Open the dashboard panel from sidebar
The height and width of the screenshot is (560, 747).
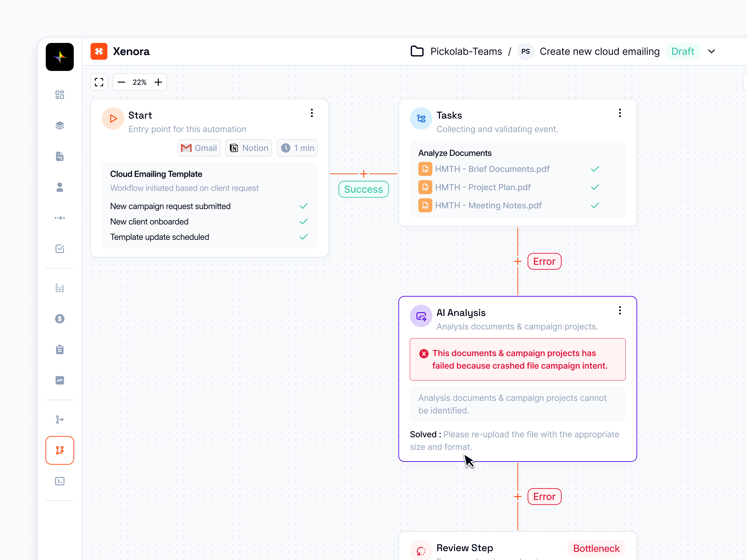coord(60,95)
